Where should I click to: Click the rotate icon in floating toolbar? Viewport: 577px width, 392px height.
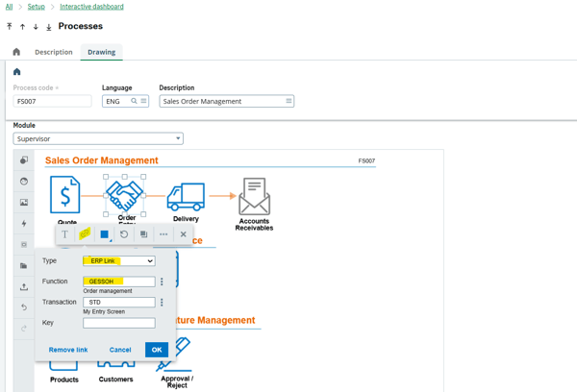pyautogui.click(x=124, y=233)
